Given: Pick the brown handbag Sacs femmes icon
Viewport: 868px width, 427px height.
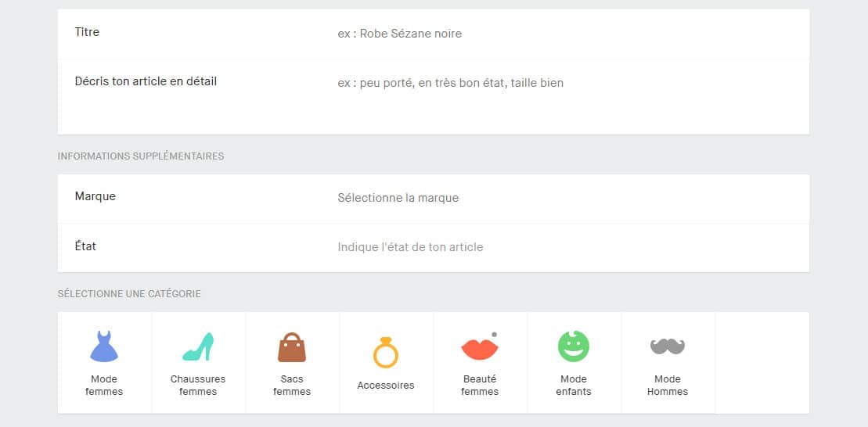Looking at the screenshot, I should [x=292, y=347].
